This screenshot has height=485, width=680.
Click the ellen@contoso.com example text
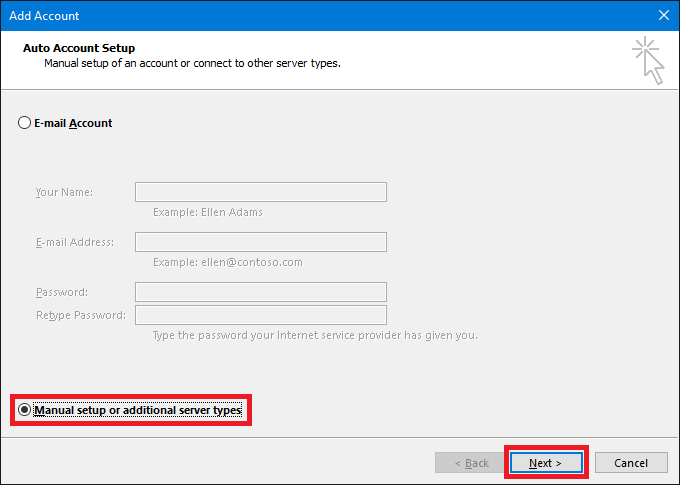click(227, 262)
